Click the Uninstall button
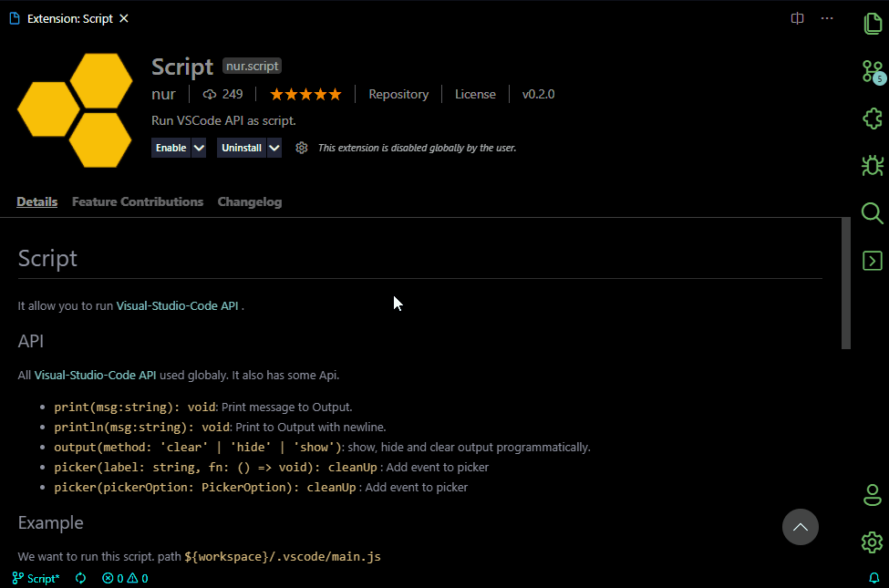889x588 pixels. click(242, 148)
